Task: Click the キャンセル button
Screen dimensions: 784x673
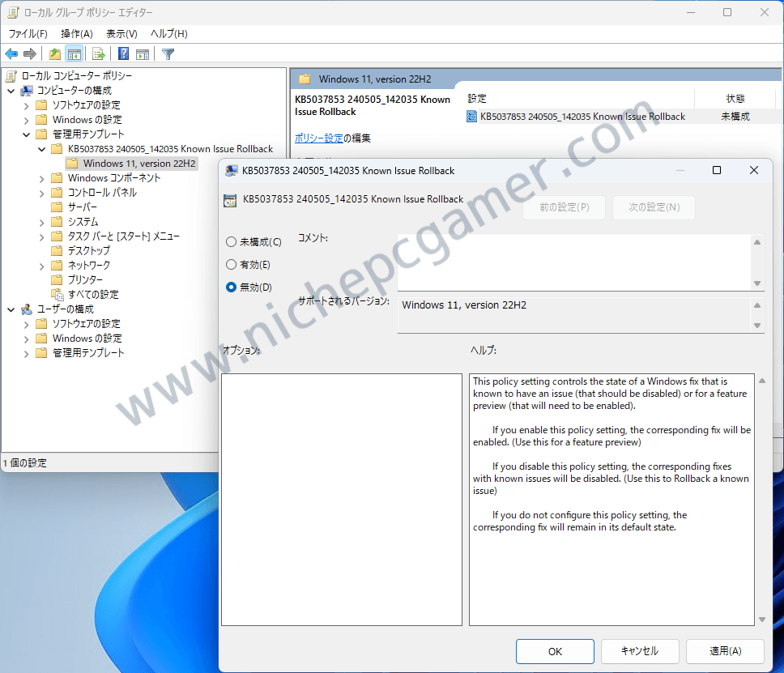Action: coord(640,651)
